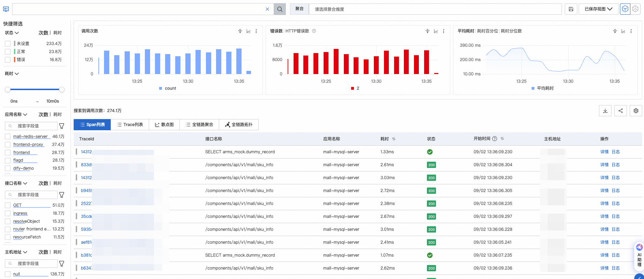Open more options on 调用次数 chart
The image size is (644, 279).
tap(256, 31)
